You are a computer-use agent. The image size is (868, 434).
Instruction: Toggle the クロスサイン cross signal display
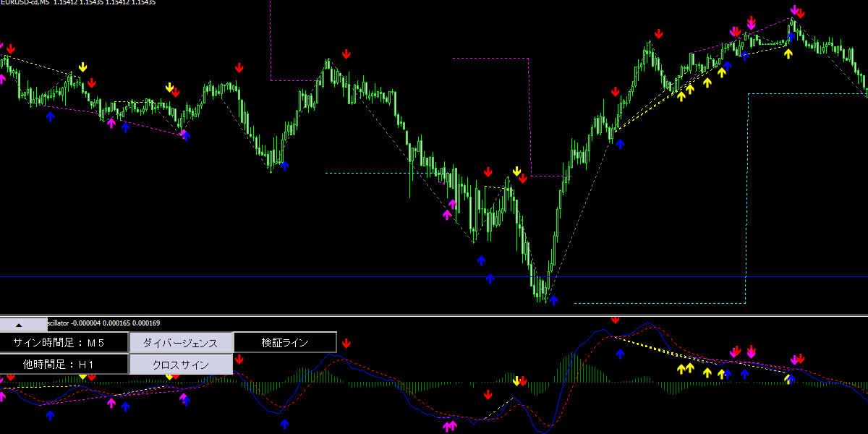tap(181, 365)
